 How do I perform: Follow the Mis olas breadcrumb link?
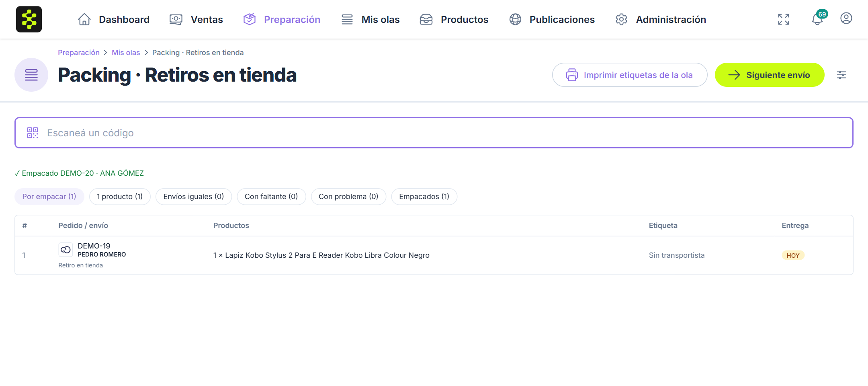tap(126, 53)
